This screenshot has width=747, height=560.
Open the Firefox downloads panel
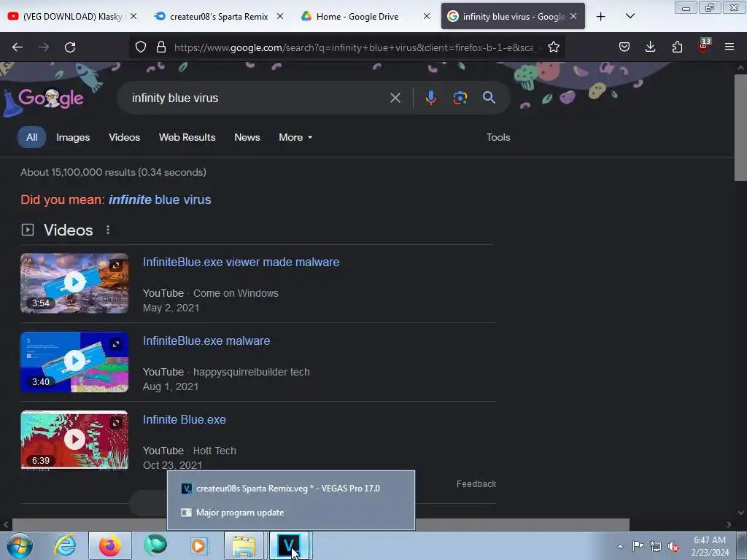pos(650,47)
